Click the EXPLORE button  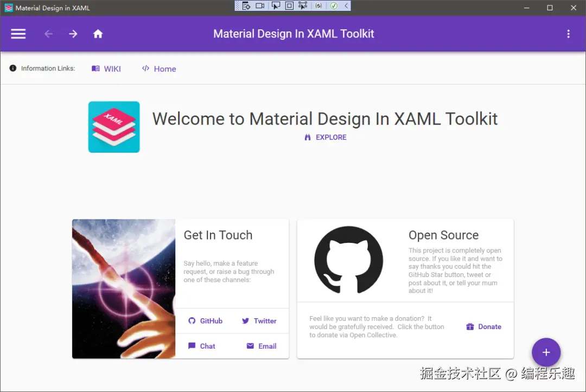coord(326,137)
